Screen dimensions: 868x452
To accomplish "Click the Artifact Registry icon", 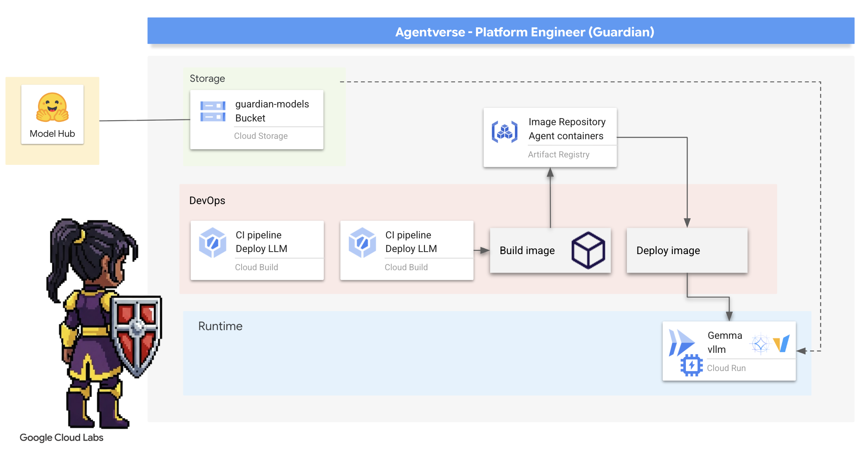I will pyautogui.click(x=504, y=132).
